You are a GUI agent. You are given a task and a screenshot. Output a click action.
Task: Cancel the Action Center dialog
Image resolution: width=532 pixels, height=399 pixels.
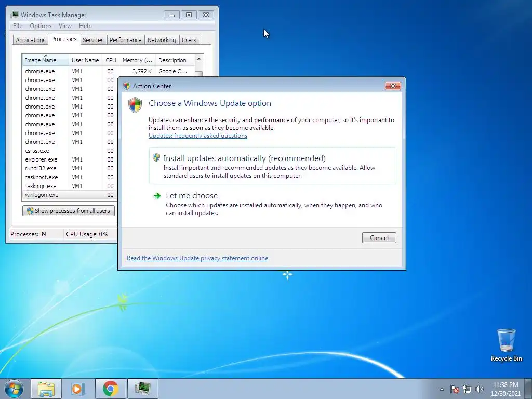point(379,237)
